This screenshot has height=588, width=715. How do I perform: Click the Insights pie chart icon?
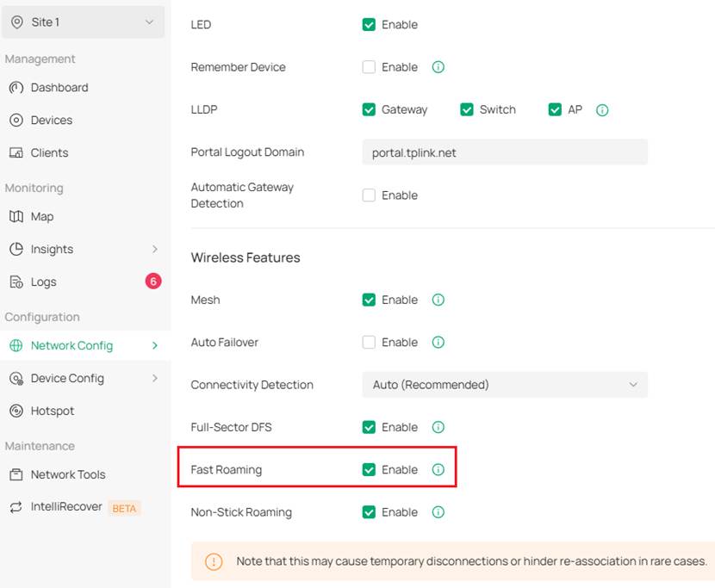[x=16, y=249]
